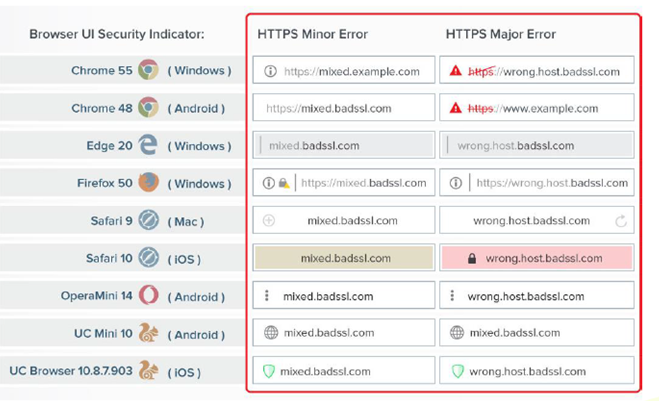Click the Chrome 55 browser logo icon
The image size is (659, 401).
(x=148, y=70)
